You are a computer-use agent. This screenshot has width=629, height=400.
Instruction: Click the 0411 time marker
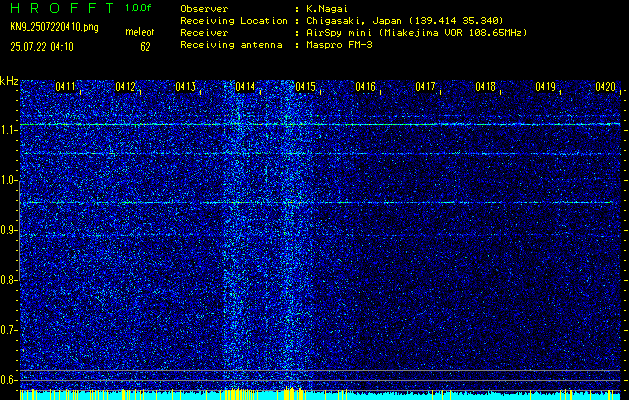coord(65,86)
